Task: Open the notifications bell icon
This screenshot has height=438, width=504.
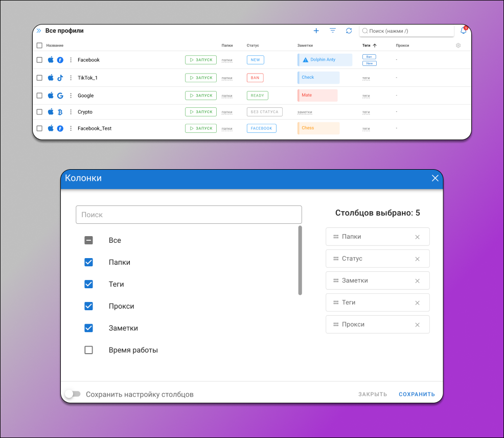Action: (x=463, y=31)
